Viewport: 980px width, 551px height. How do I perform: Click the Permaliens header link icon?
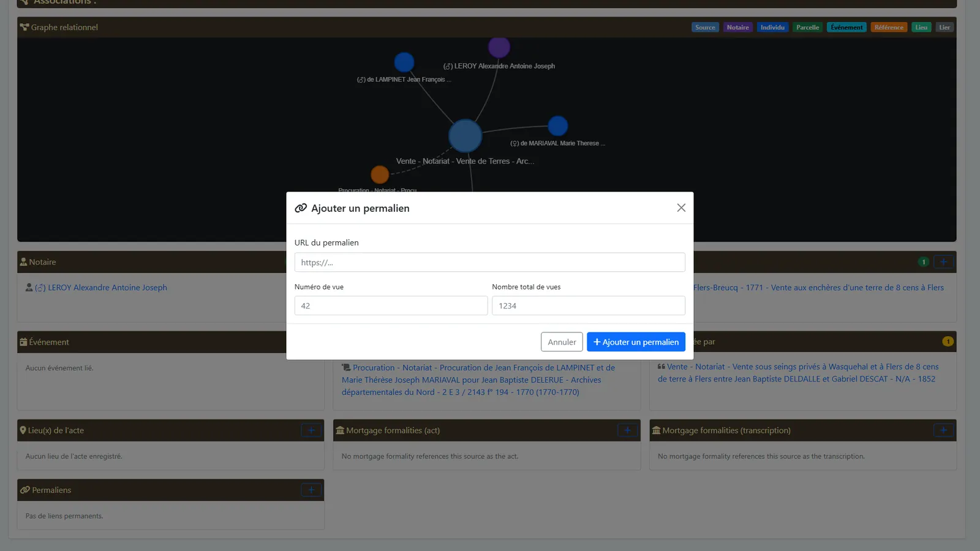click(x=25, y=490)
